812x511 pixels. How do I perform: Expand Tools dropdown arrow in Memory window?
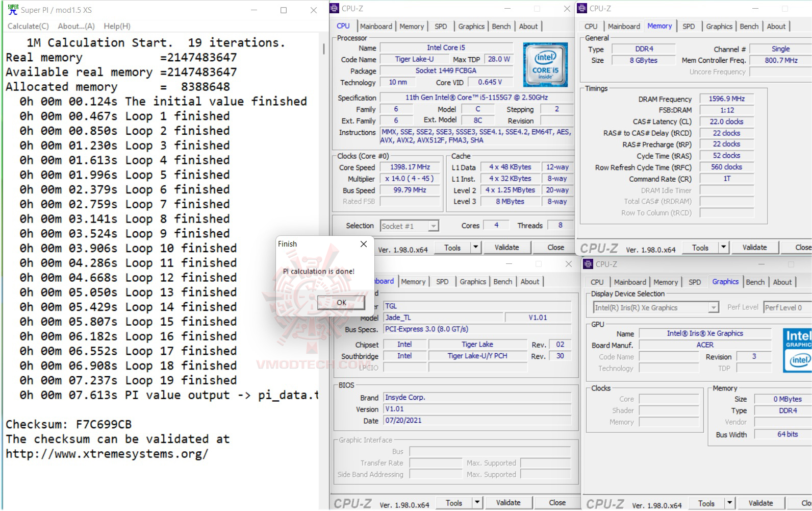[723, 248]
